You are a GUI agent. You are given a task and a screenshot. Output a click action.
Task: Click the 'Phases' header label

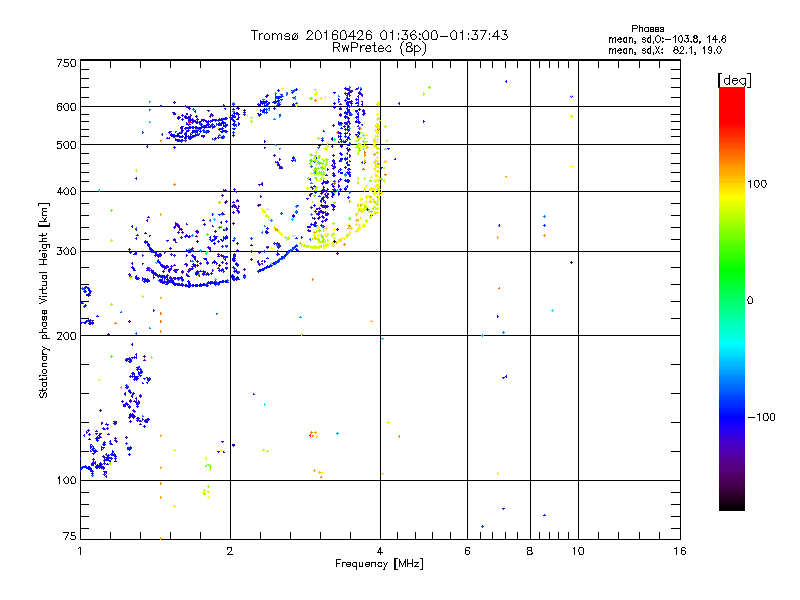click(647, 29)
